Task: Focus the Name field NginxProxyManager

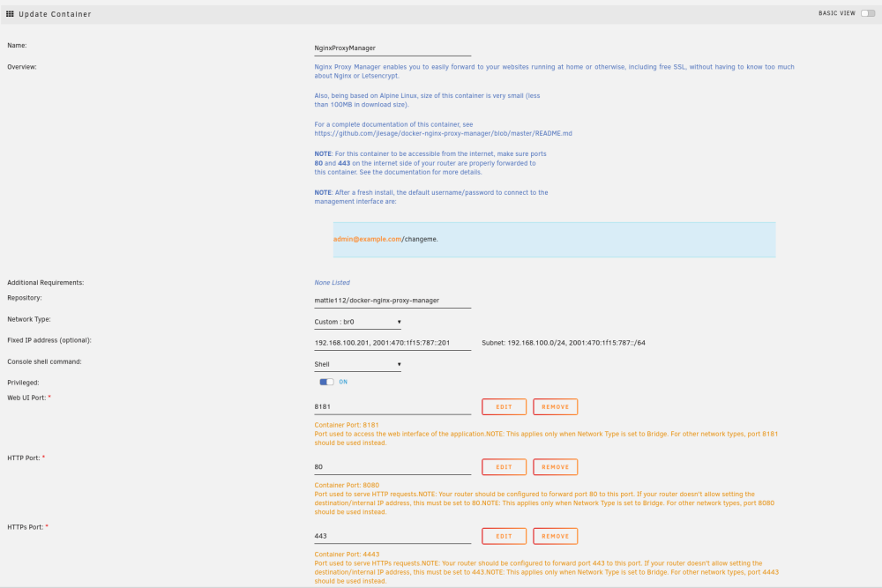Action: (392, 48)
